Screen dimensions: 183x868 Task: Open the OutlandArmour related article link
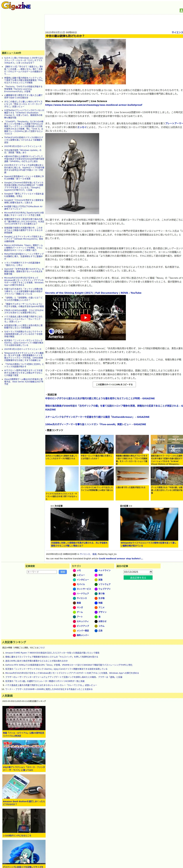[x=97, y=417]
